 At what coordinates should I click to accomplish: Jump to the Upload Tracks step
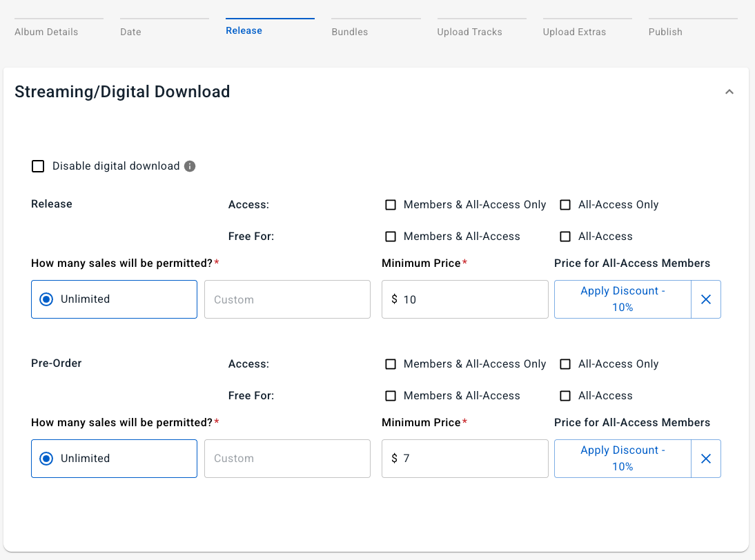pyautogui.click(x=469, y=32)
